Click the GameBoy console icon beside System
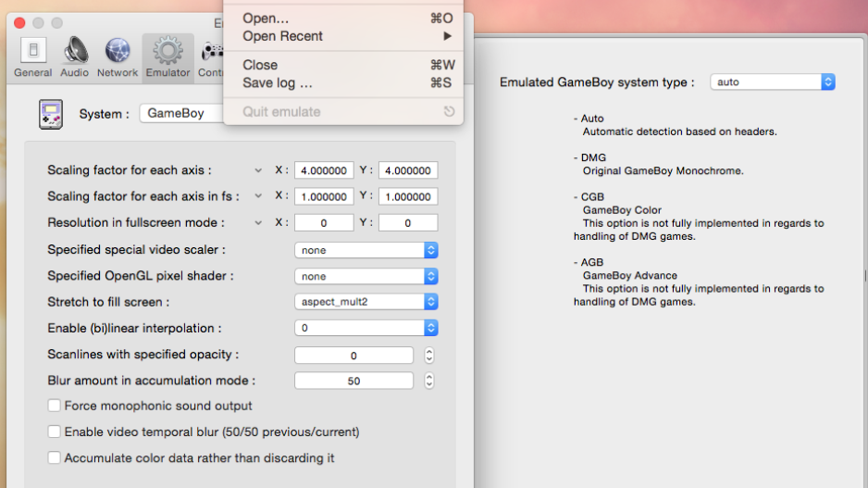Viewport: 868px width, 488px height. click(x=50, y=114)
